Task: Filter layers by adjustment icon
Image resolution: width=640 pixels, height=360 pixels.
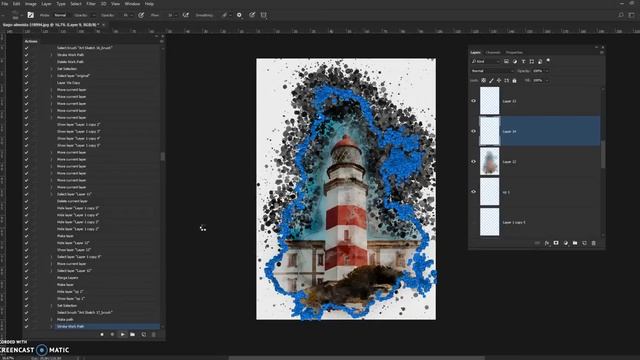Action: [515, 62]
